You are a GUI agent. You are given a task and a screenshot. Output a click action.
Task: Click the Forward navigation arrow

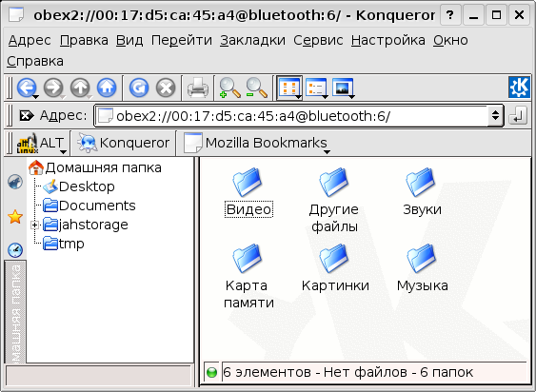click(53, 88)
